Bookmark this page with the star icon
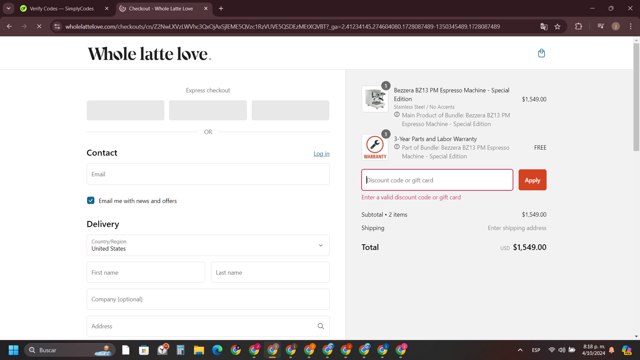 coord(558,27)
